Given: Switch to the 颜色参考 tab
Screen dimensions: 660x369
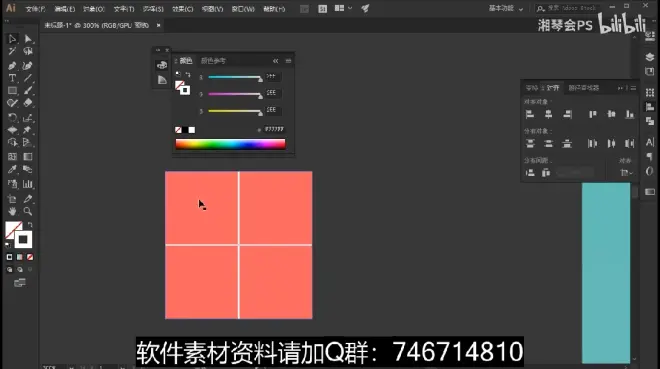Looking at the screenshot, I should click(213, 61).
